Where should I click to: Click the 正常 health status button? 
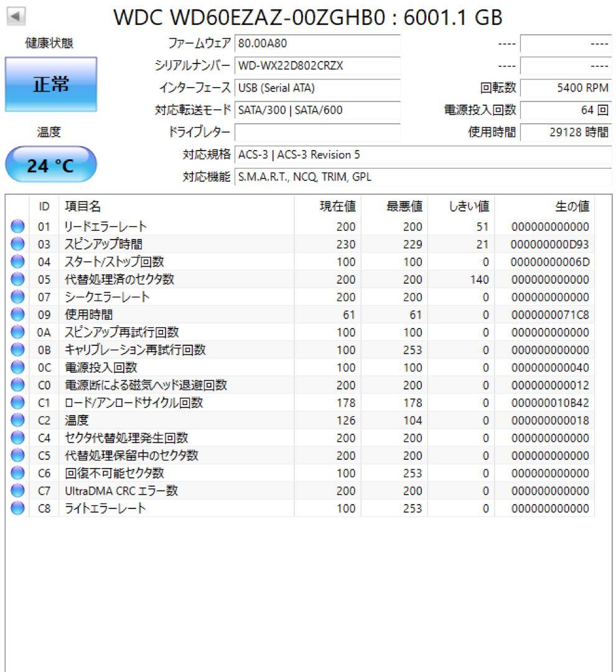[x=50, y=83]
